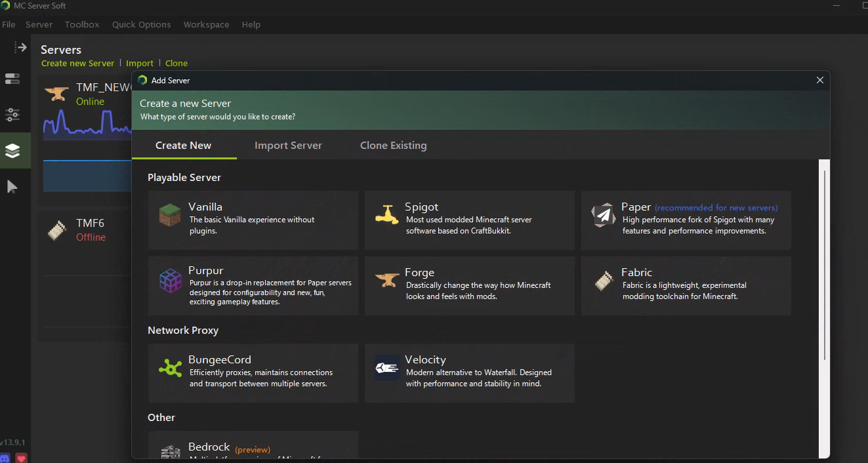Open the Quick Options menu

141,24
